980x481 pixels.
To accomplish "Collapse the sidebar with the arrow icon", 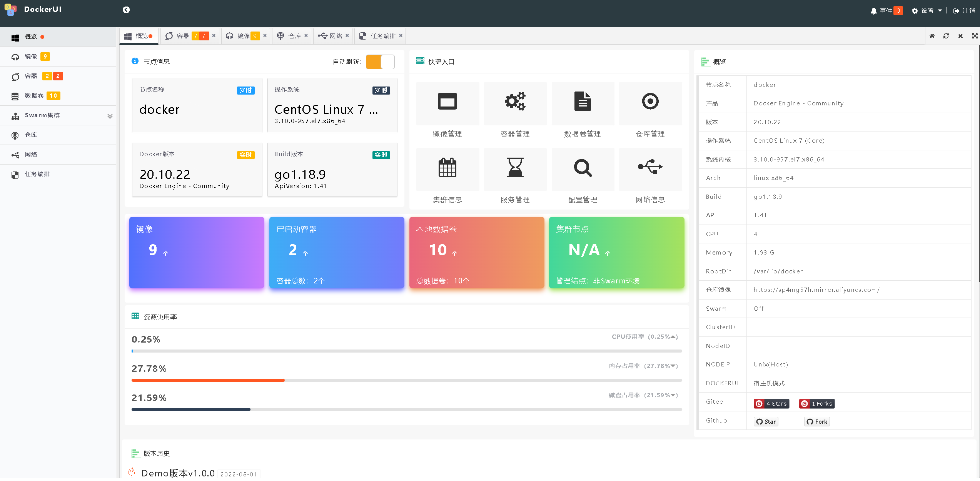I will coord(126,10).
